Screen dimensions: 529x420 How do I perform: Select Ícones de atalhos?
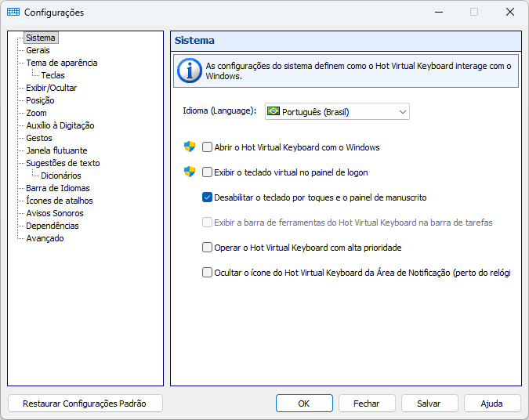click(x=60, y=201)
